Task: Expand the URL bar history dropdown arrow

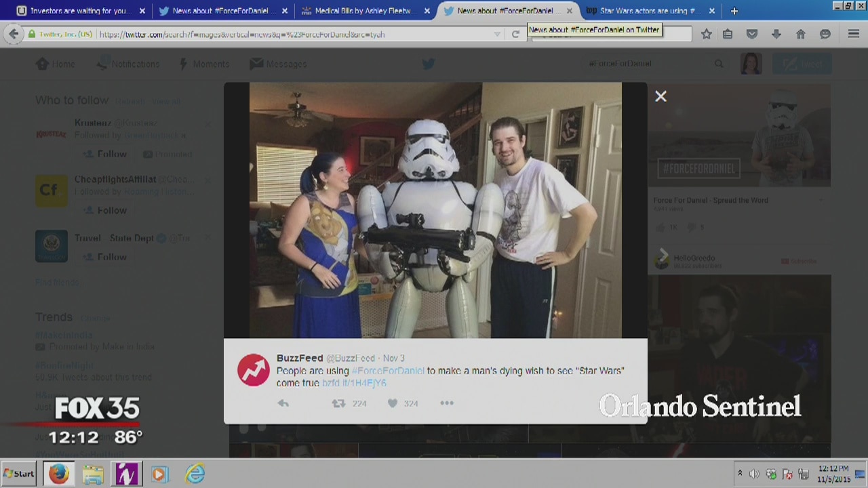Action: point(498,34)
